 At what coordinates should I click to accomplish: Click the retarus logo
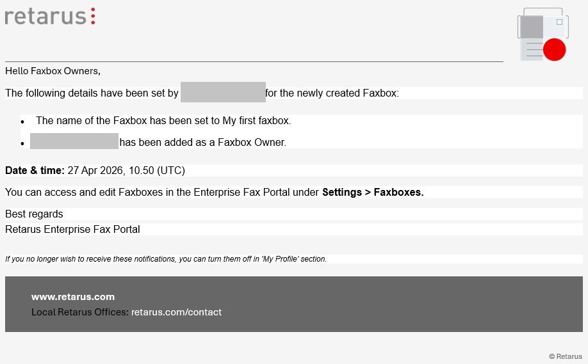tap(50, 17)
